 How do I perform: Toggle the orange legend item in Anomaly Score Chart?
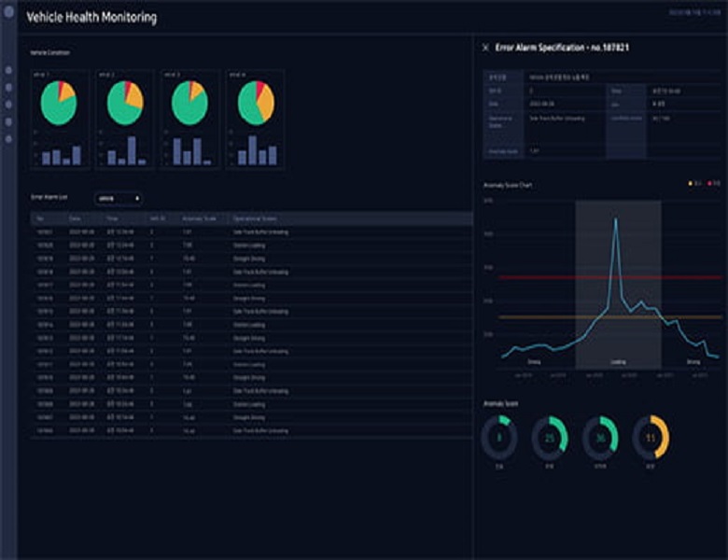[693, 185]
